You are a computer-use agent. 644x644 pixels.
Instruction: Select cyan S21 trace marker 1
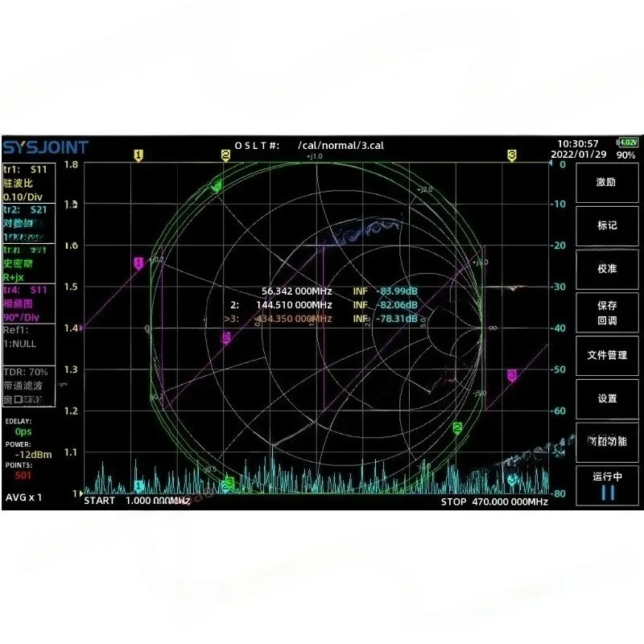tap(138, 486)
